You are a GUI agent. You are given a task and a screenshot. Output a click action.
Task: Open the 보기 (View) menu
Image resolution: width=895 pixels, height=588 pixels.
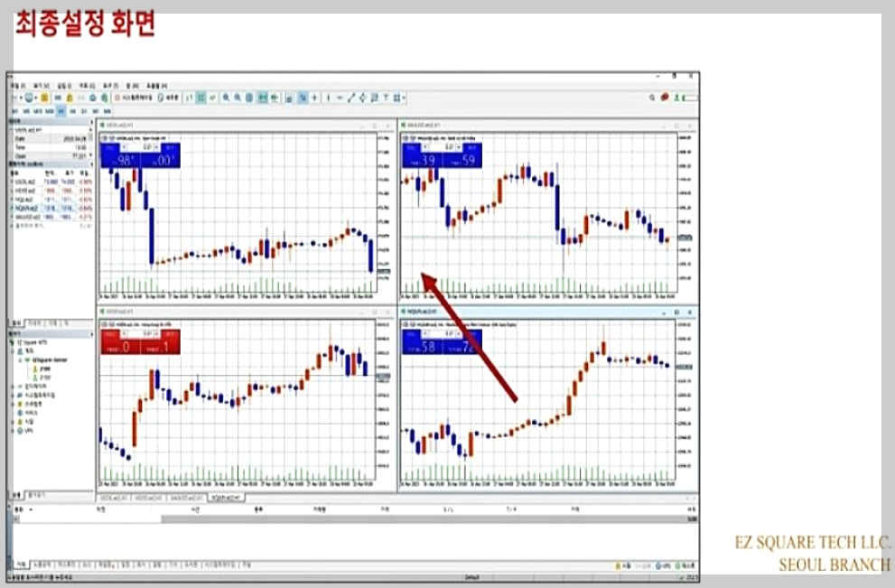(42, 86)
